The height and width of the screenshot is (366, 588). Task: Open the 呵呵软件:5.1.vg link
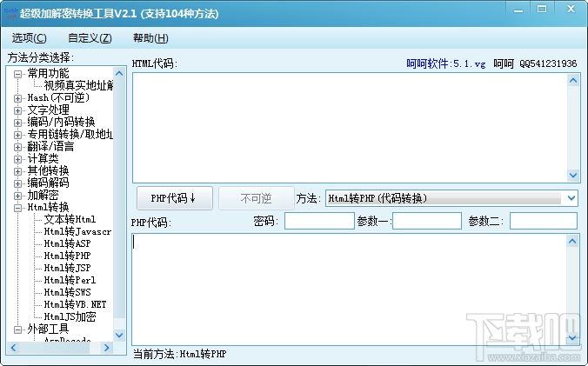[x=446, y=63]
